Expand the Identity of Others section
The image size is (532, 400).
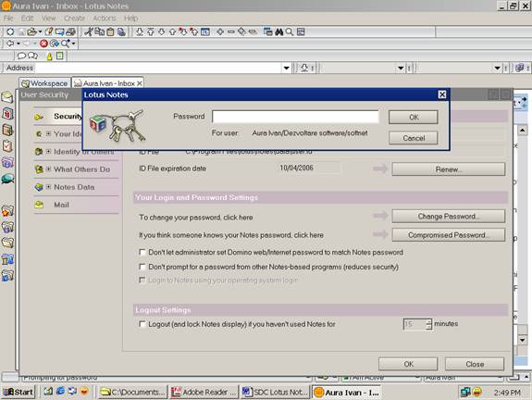pos(48,152)
